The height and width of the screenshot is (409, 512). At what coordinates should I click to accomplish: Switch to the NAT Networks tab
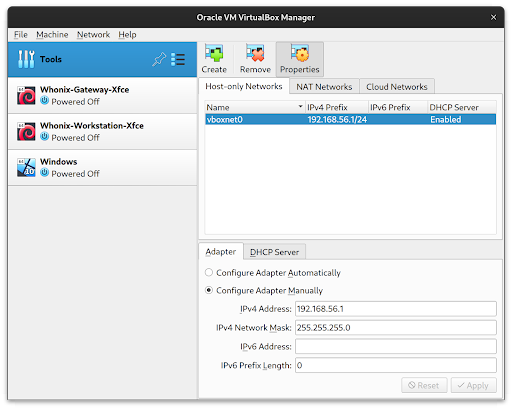[324, 87]
